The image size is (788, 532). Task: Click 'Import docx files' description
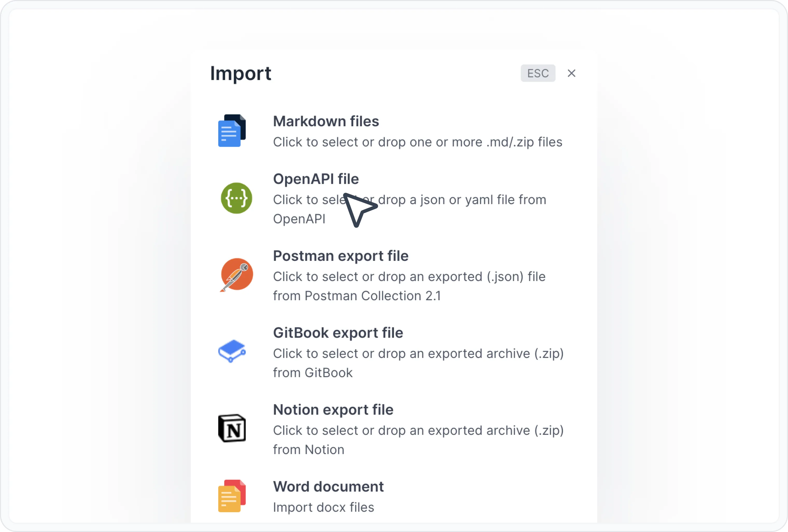pyautogui.click(x=323, y=507)
